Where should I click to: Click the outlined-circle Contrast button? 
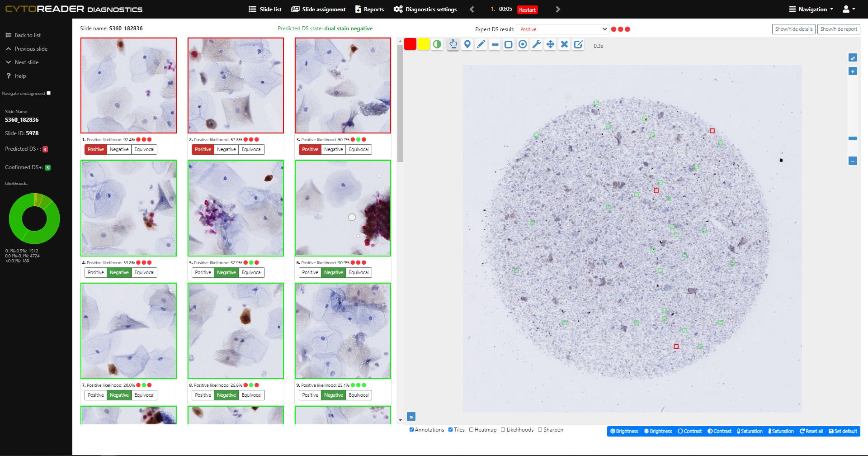[690, 432]
